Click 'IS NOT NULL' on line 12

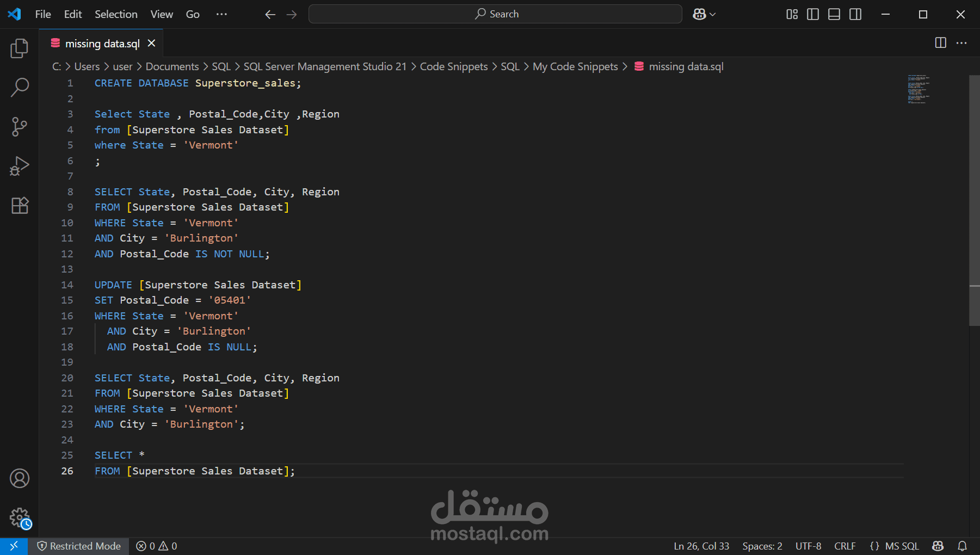[229, 254]
